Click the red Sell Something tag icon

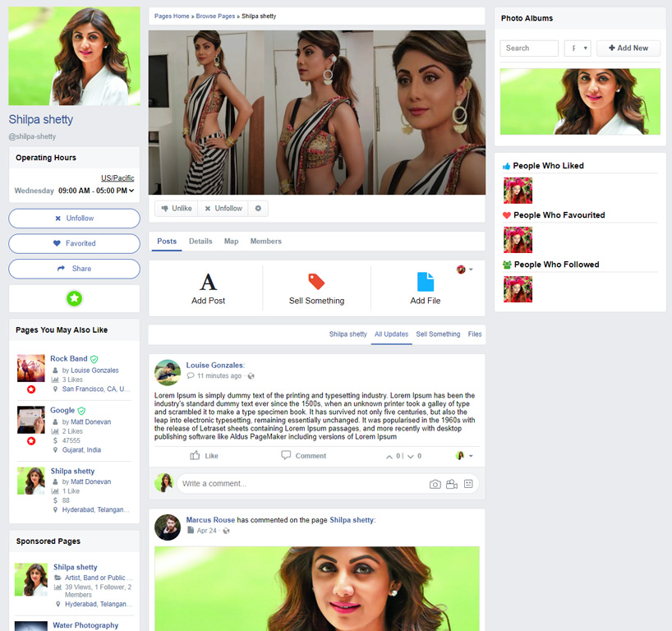(x=316, y=282)
